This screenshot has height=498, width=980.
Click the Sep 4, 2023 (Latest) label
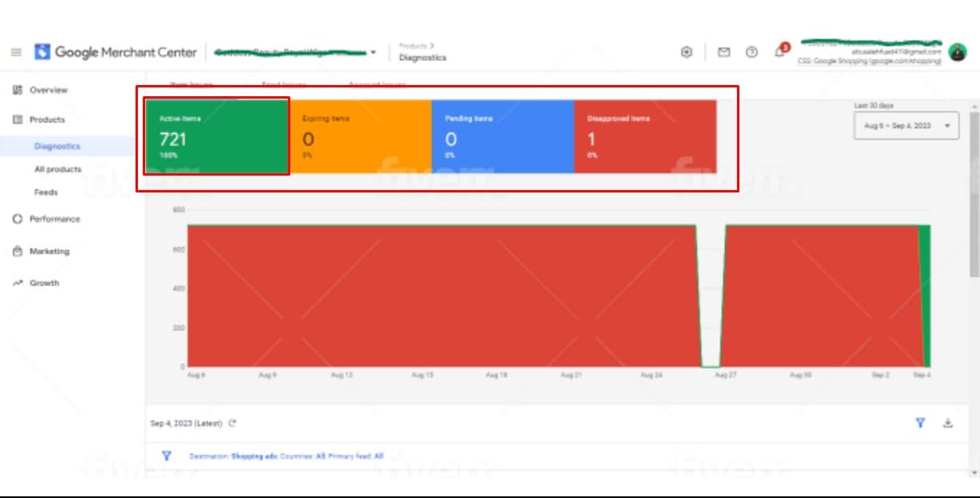click(186, 423)
